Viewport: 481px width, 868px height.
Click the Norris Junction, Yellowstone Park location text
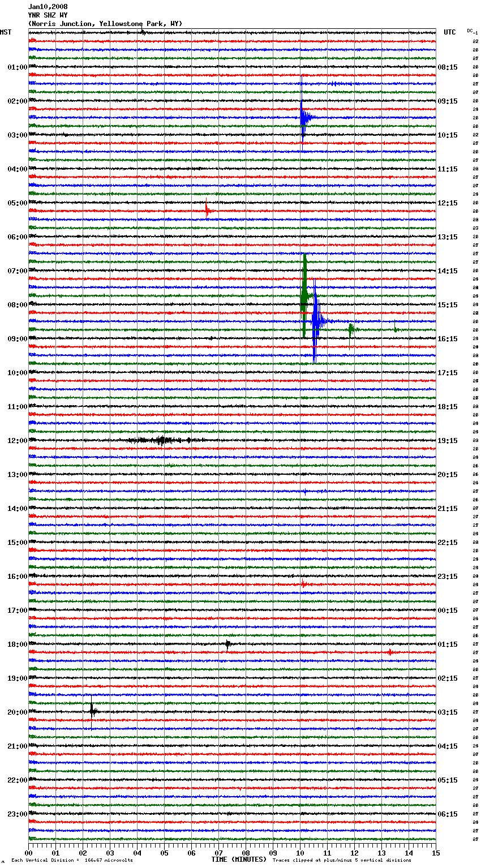click(105, 24)
